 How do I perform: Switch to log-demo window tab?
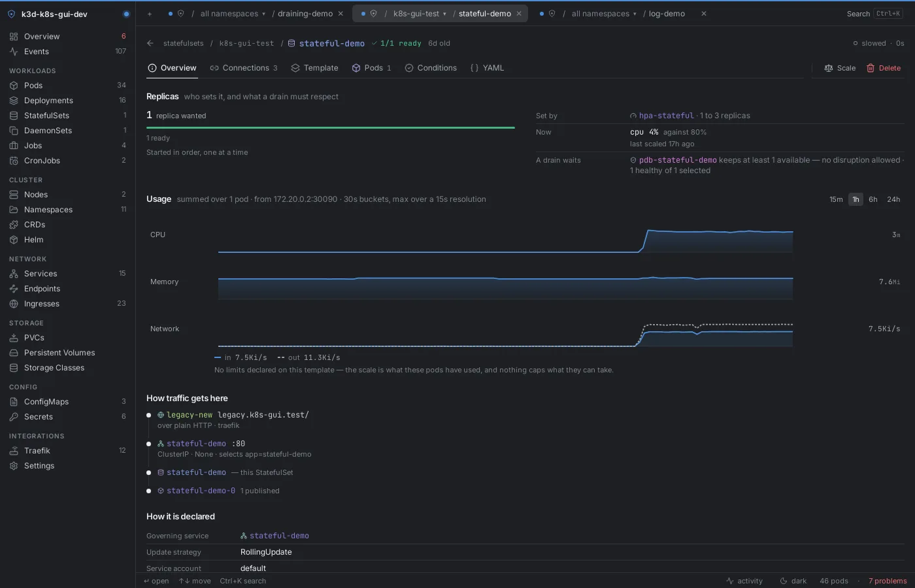click(667, 14)
